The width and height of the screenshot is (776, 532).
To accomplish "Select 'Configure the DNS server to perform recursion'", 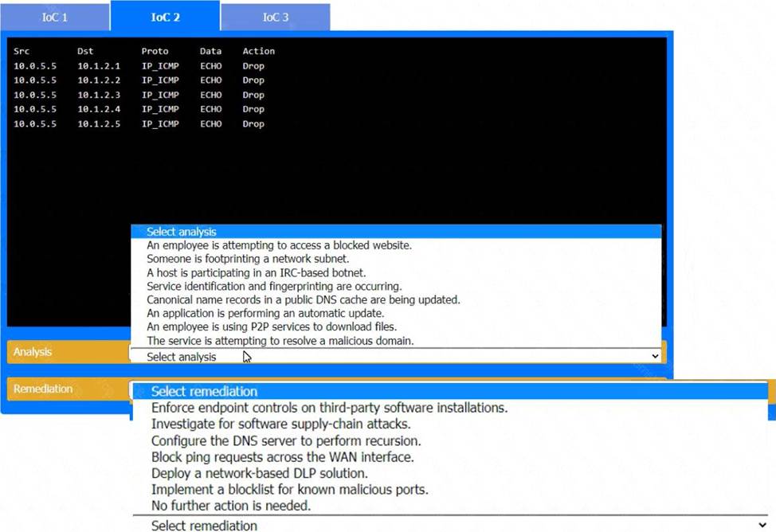I will pyautogui.click(x=286, y=440).
